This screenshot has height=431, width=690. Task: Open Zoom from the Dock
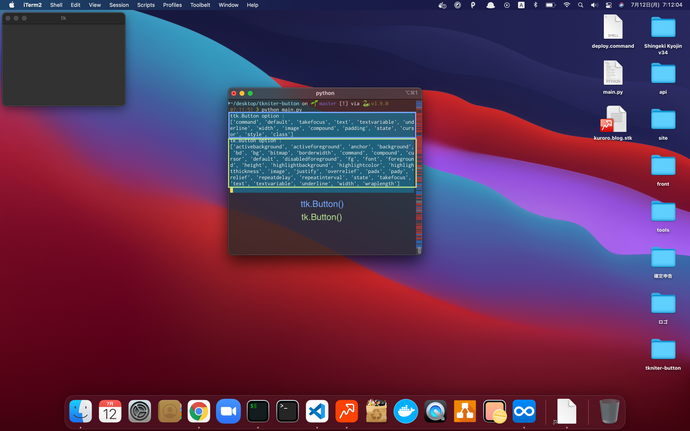[x=228, y=411]
